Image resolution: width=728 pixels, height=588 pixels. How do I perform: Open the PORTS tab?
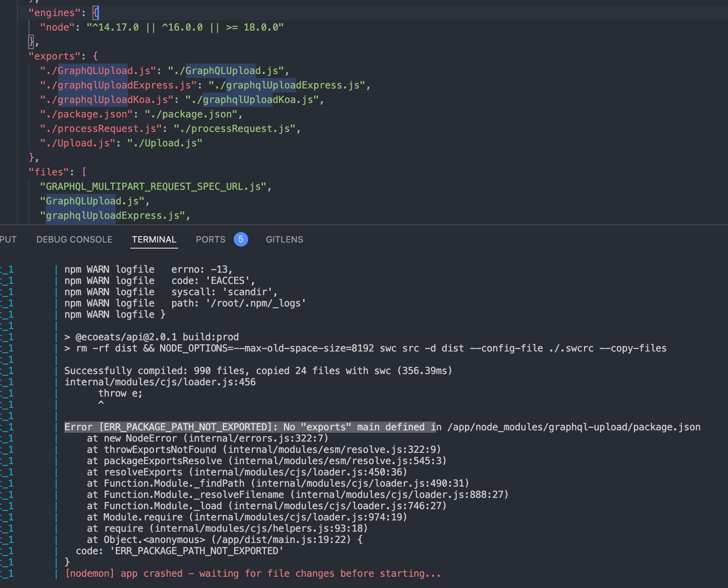tap(210, 239)
